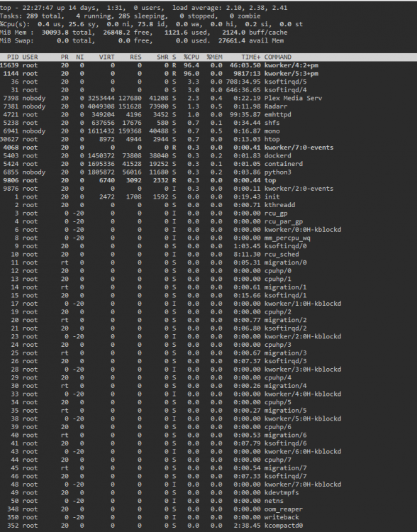Click the kcompactd0 command
Image resolution: width=417 pixels, height=532 pixels.
click(284, 526)
